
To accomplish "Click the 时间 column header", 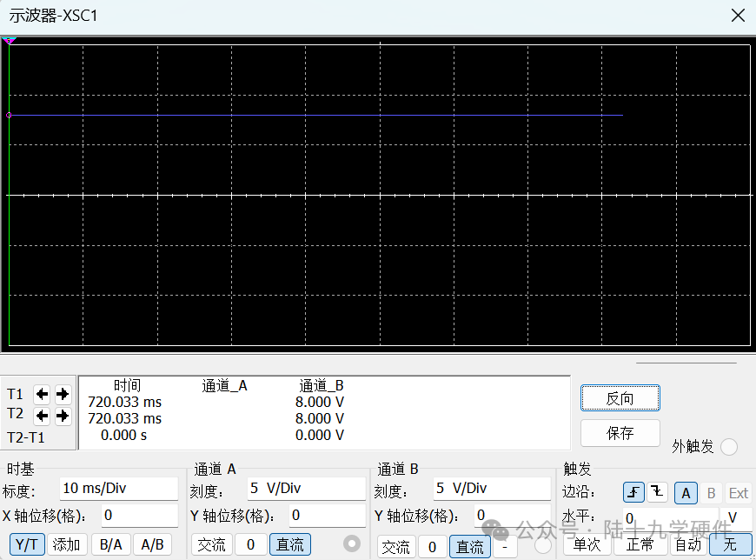I will [x=127, y=386].
